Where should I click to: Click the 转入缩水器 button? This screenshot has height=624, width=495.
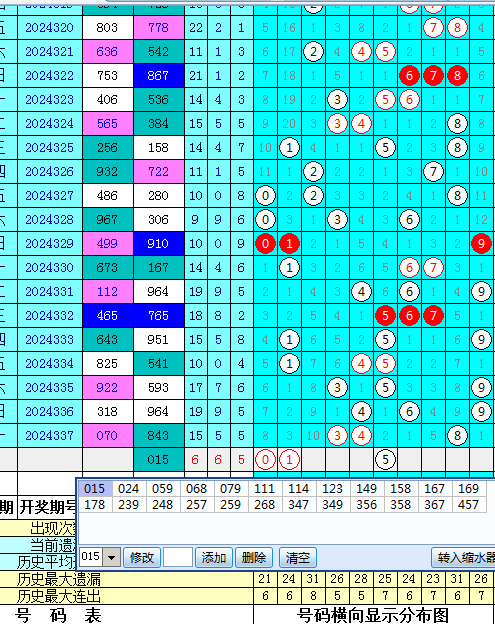pyautogui.click(x=464, y=557)
